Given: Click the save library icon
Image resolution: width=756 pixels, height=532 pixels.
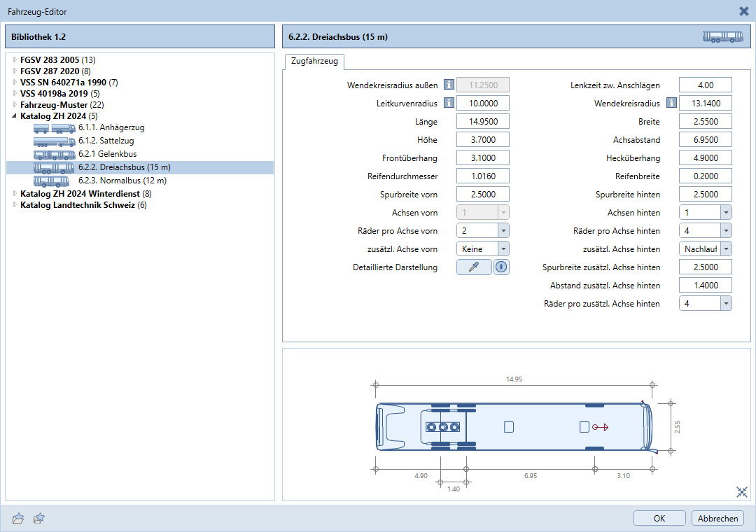Looking at the screenshot, I should click(x=40, y=518).
